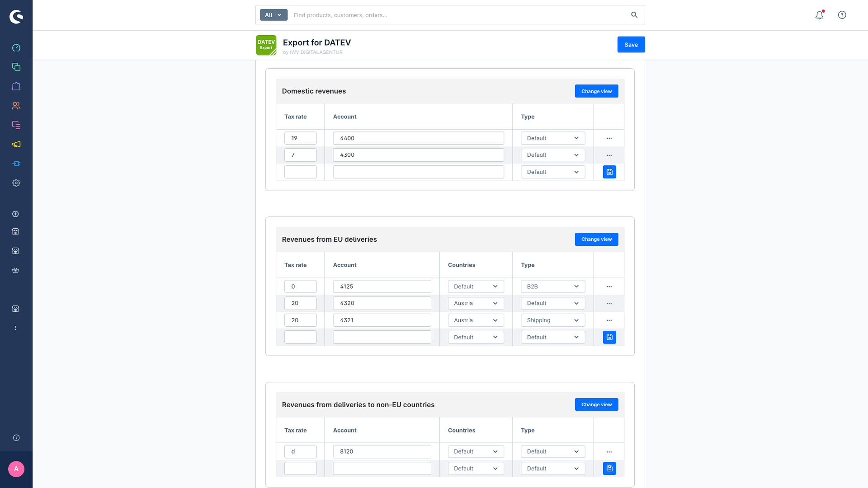
Task: Open the user avatar A menu
Action: pyautogui.click(x=16, y=469)
